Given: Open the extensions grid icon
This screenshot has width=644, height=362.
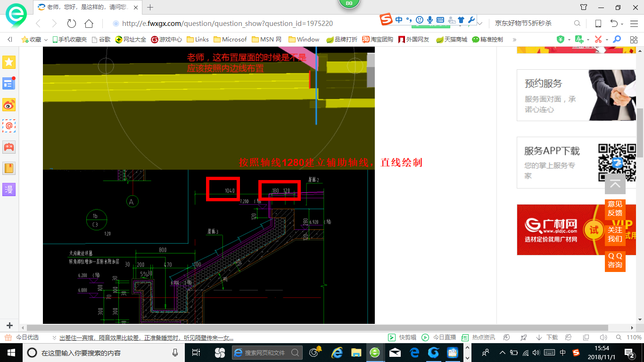Looking at the screenshot, I should [x=634, y=40].
